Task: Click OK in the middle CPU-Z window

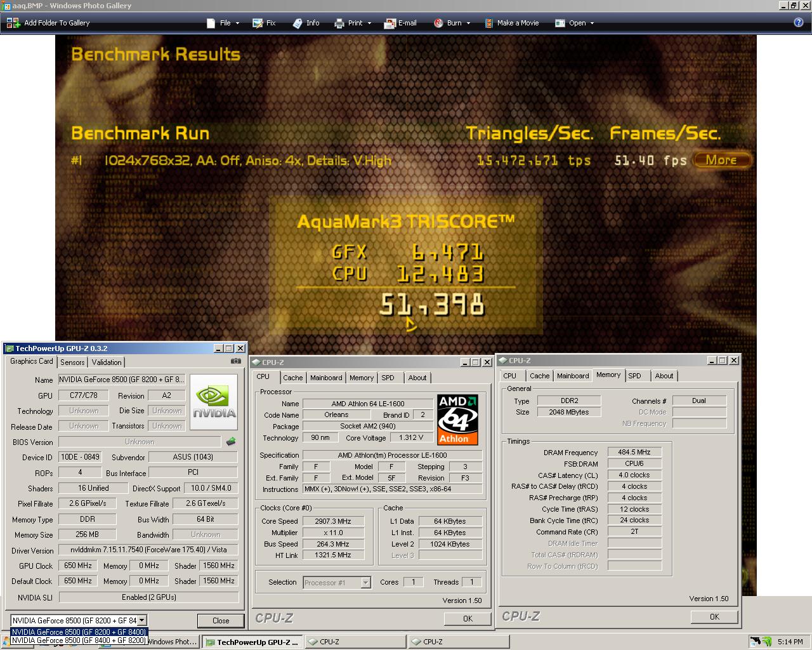Action: point(468,618)
